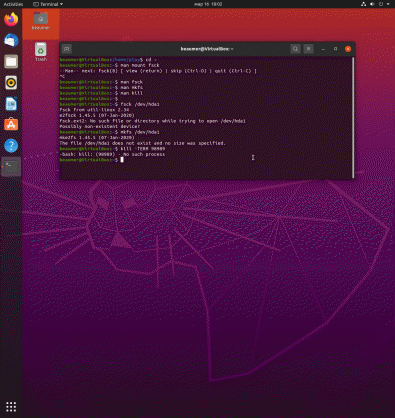
Task: Launch Rhythmbox music player from dock
Action: 11,83
